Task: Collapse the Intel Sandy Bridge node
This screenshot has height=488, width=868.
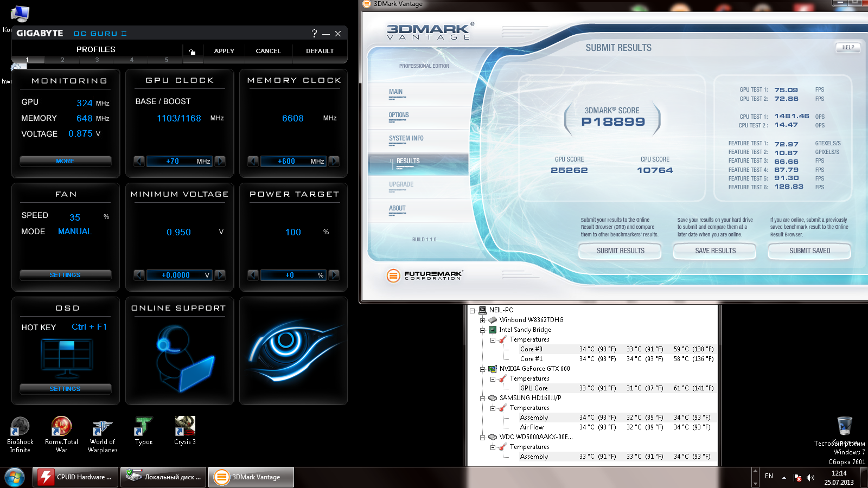Action: (482, 330)
